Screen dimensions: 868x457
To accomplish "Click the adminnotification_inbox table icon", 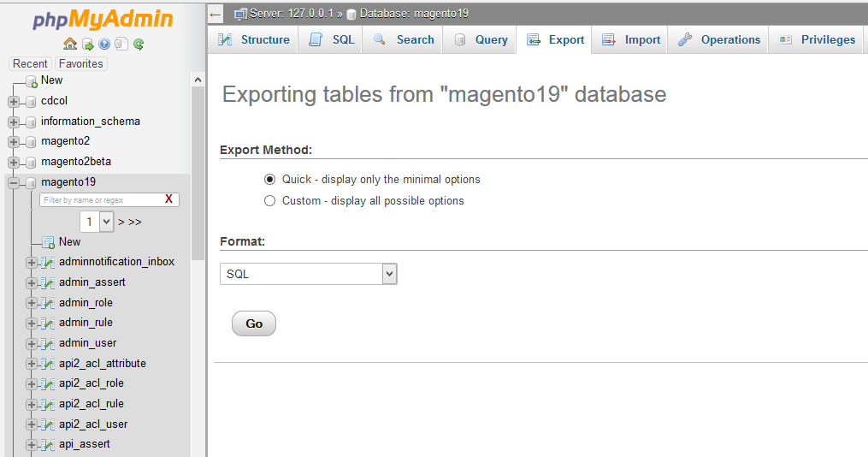I will click(x=48, y=263).
